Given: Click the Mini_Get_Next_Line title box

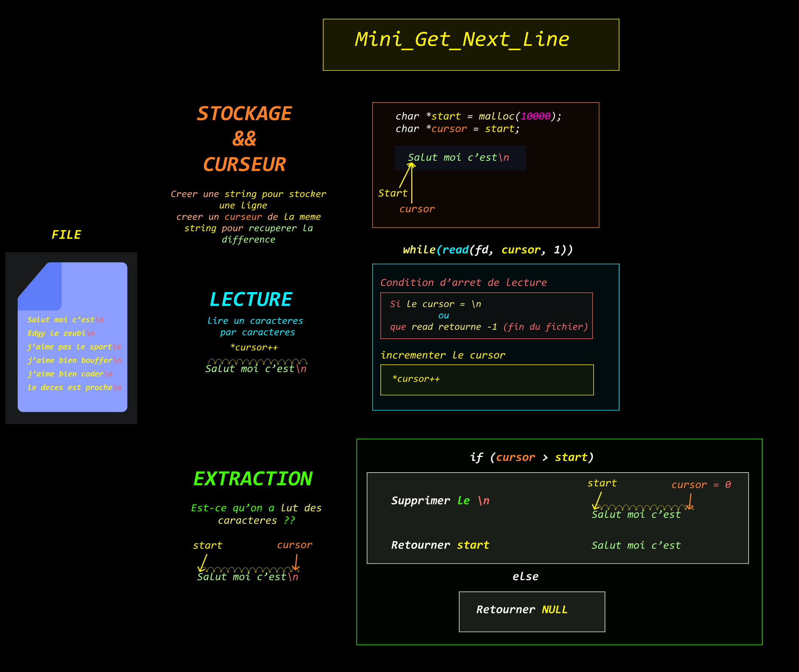Looking at the screenshot, I should point(471,45).
